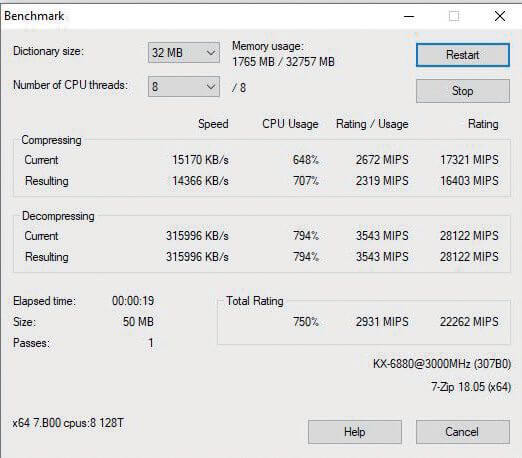Viewport: 522px width, 458px height.
Task: Expand the Dictionary size dropdown arrow
Action: click(x=210, y=53)
